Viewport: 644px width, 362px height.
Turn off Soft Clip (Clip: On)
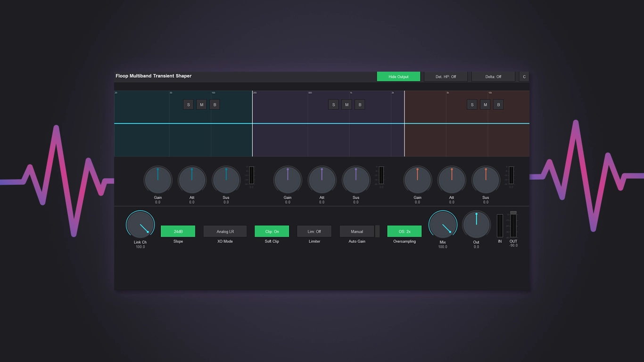272,231
